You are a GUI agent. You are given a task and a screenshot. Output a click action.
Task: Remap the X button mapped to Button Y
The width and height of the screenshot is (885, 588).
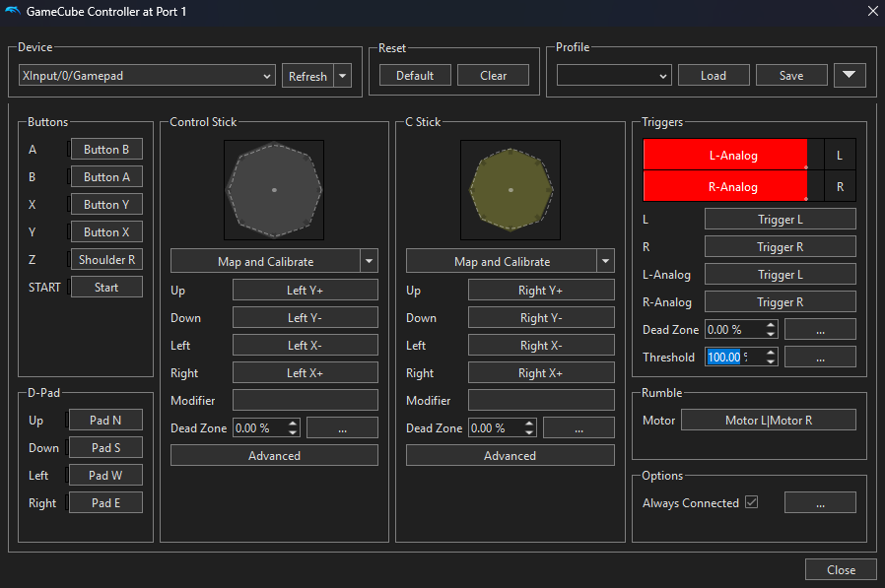(106, 204)
